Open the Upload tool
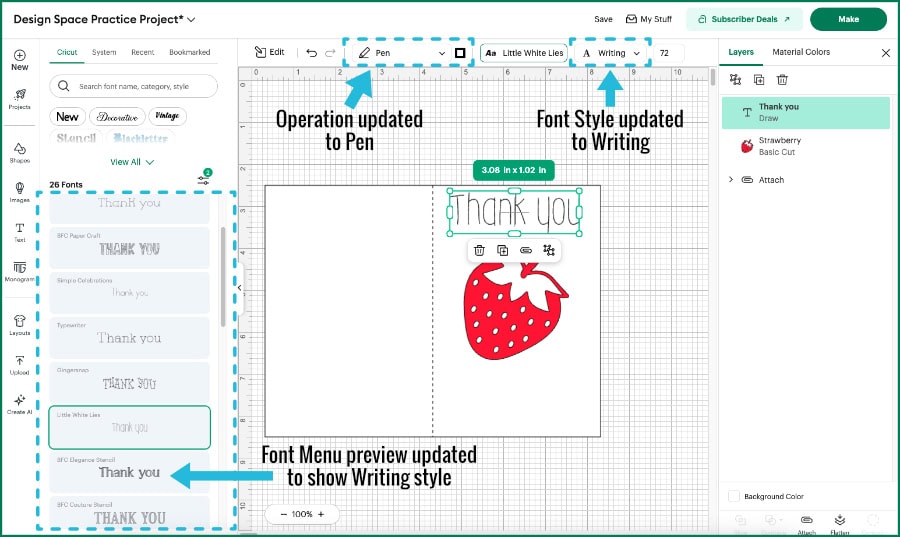 tap(20, 365)
